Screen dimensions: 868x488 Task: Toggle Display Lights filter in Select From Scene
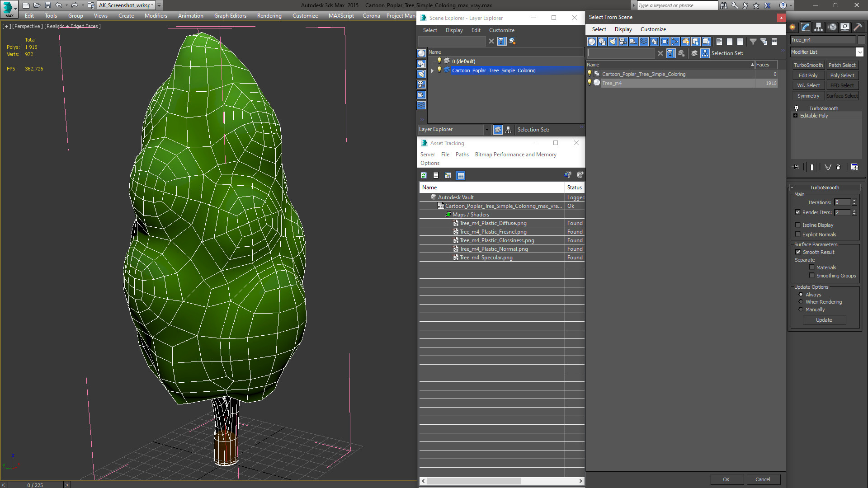point(613,42)
